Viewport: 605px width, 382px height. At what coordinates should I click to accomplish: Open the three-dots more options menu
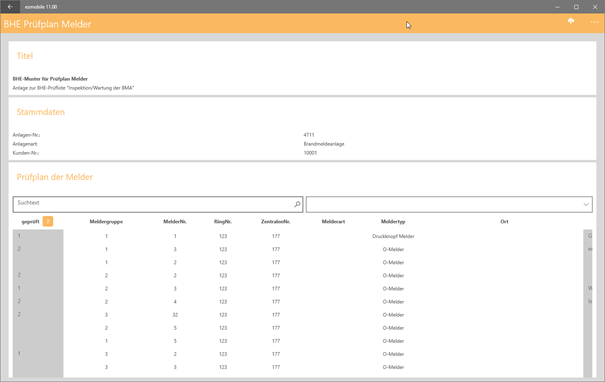pyautogui.click(x=595, y=22)
